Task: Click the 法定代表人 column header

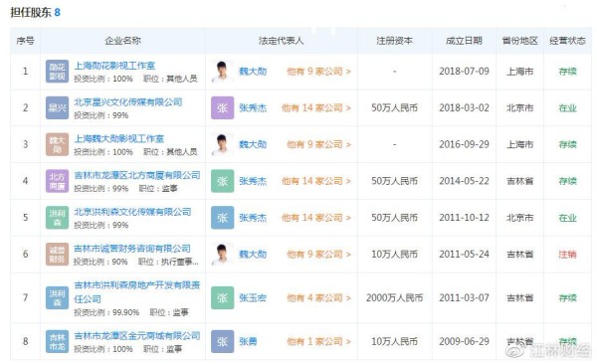Action: point(282,41)
